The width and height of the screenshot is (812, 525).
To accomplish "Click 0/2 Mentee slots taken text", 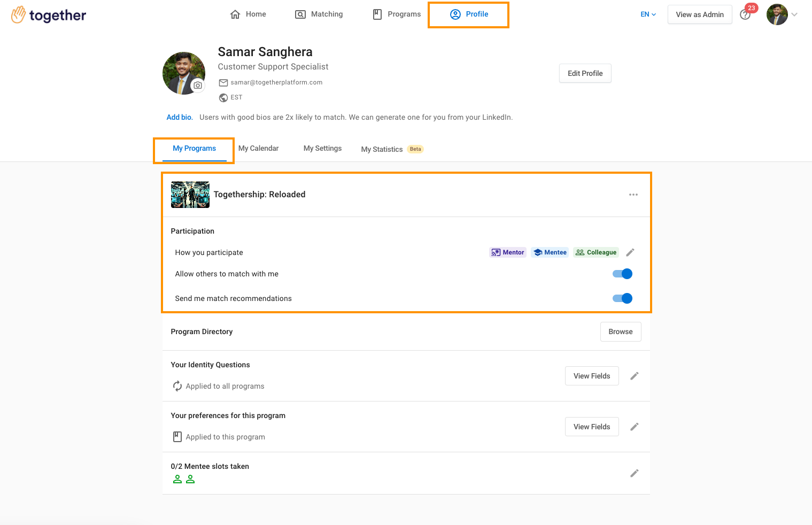I will (210, 466).
